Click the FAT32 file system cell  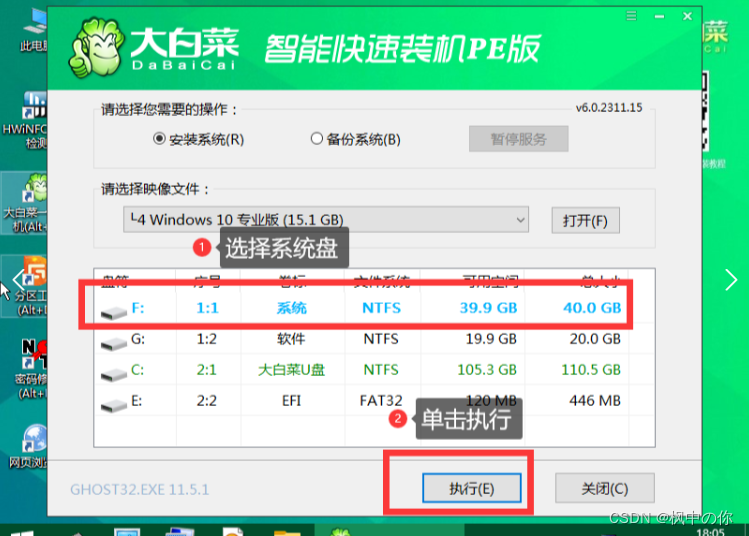click(381, 400)
